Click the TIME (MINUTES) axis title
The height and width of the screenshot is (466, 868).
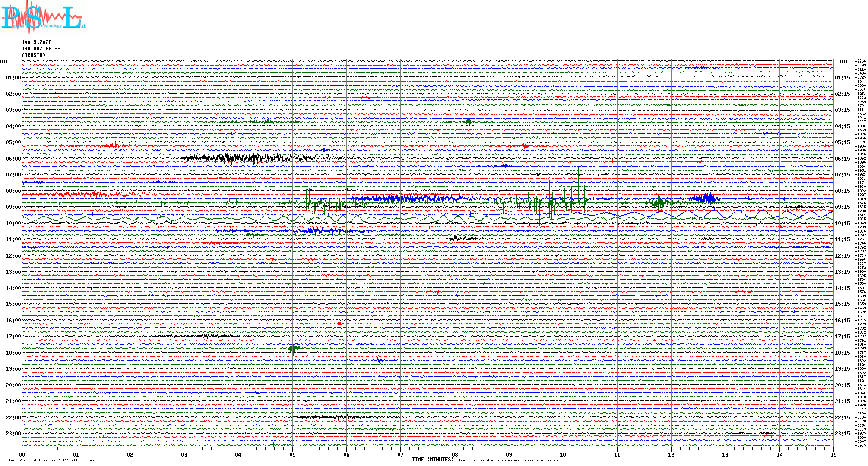[432, 460]
